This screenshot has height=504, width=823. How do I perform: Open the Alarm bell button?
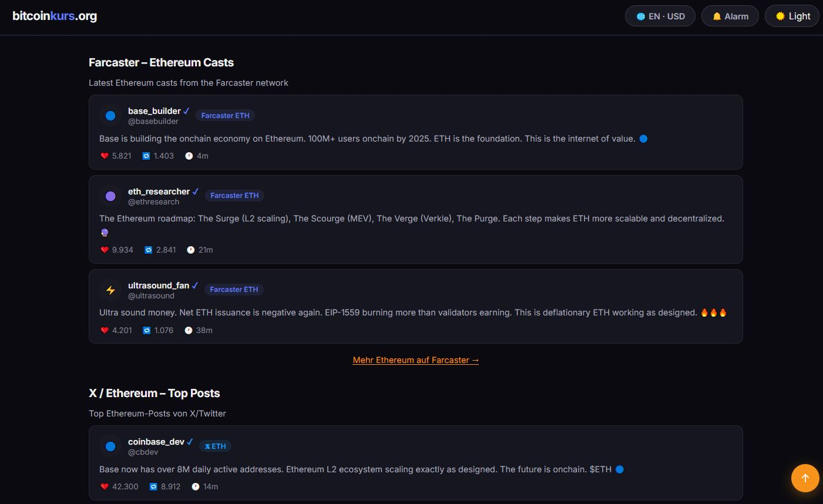coord(730,16)
